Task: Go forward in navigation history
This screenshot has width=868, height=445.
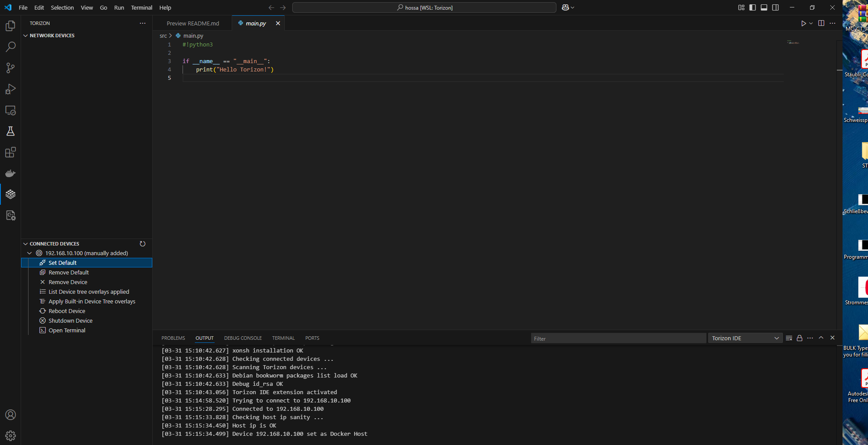Action: click(x=283, y=7)
